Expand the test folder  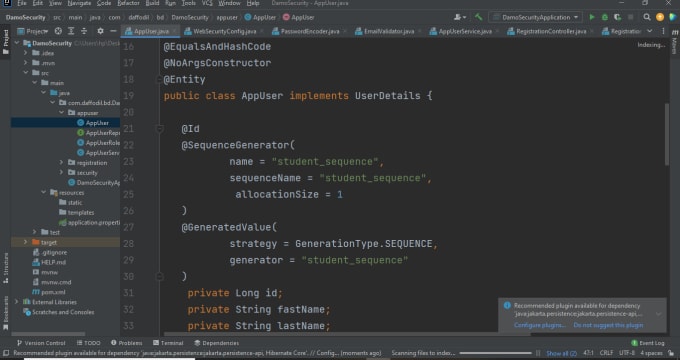point(34,232)
